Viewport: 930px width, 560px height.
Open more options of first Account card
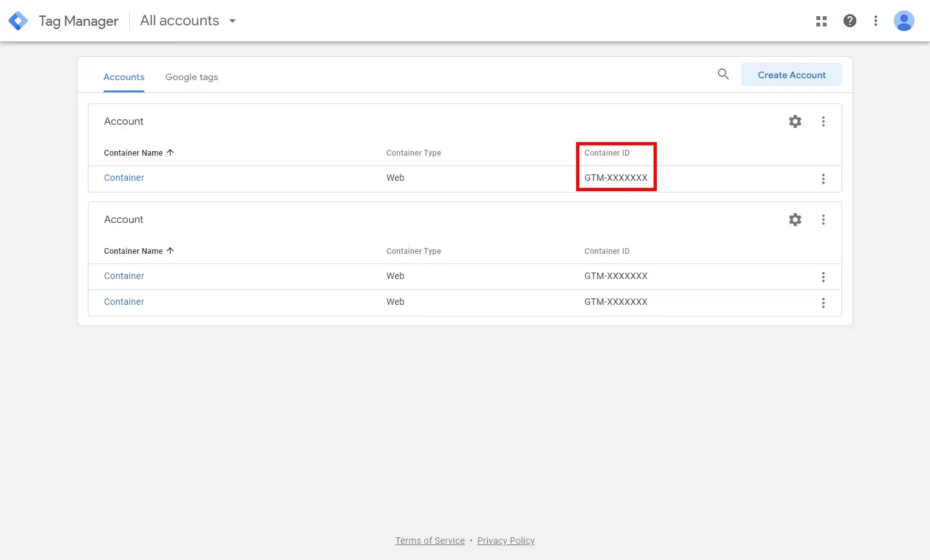pos(823,121)
